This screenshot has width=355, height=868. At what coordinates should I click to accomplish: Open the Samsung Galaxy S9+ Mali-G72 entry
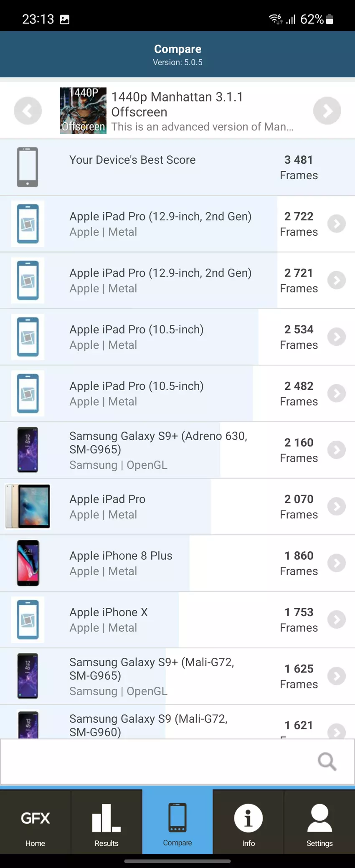point(152,676)
